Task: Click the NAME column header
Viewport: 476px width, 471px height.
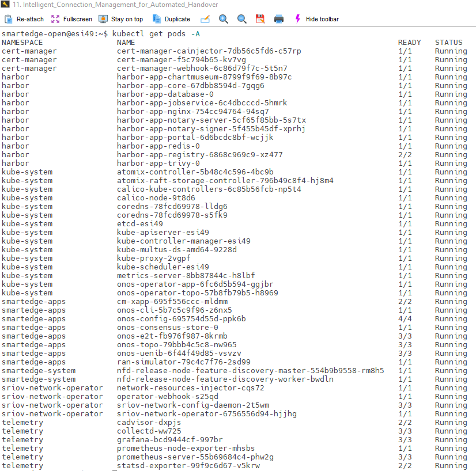Action: pos(126,43)
